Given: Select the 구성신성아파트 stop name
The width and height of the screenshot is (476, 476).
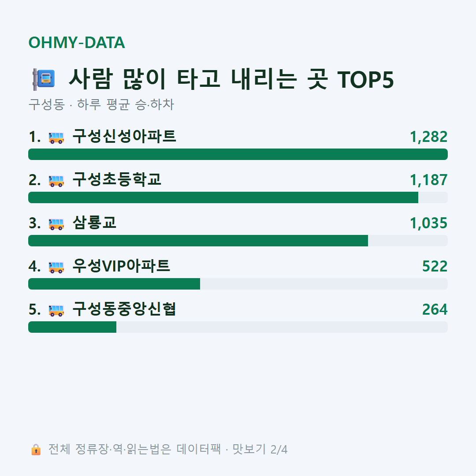Looking at the screenshot, I should [x=124, y=136].
